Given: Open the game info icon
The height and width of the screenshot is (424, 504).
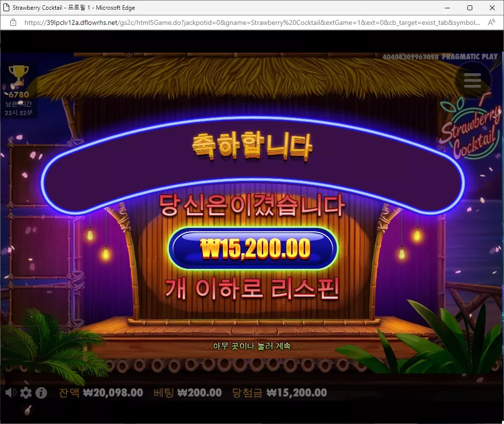Looking at the screenshot, I should pyautogui.click(x=41, y=392).
